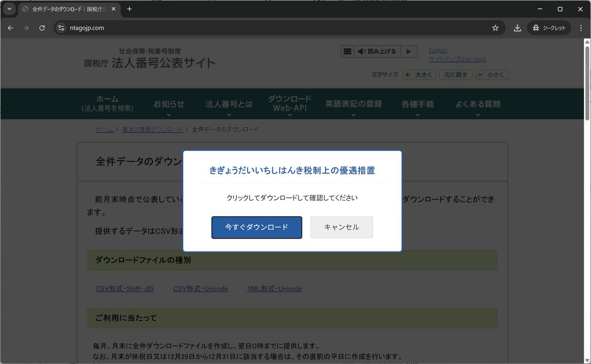Start read-aloud with the play button
591x364 pixels.
click(x=409, y=51)
